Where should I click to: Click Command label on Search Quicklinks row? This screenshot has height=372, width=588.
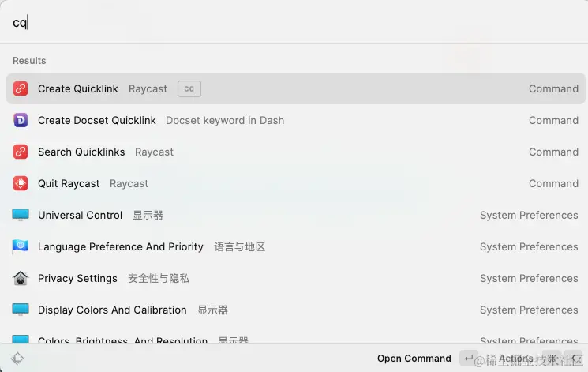(553, 152)
